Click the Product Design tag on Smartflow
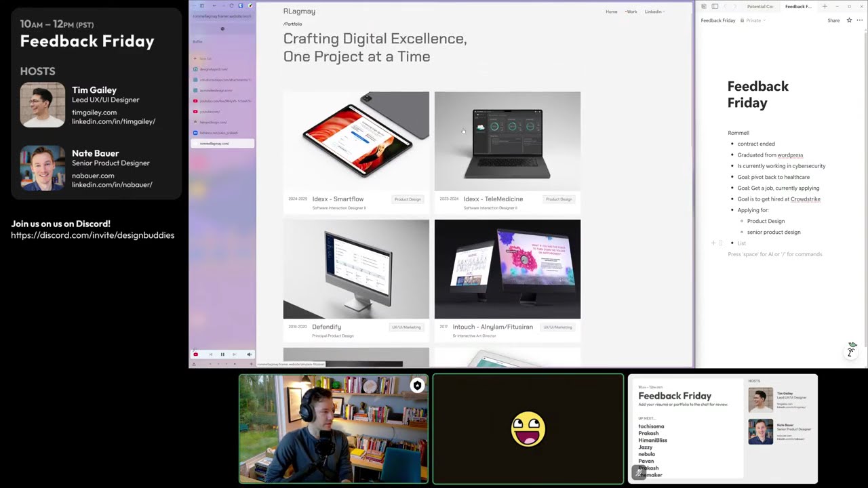868x488 pixels. click(x=408, y=199)
